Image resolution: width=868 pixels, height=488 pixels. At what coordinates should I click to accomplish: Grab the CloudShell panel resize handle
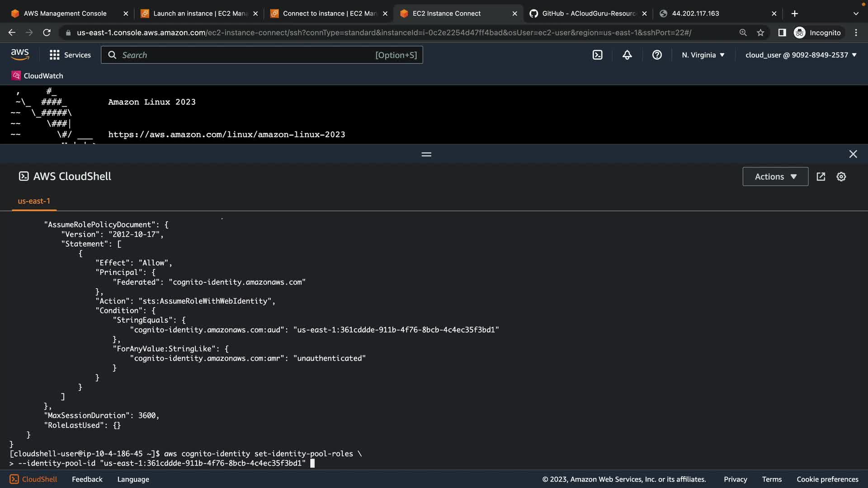[x=426, y=155]
